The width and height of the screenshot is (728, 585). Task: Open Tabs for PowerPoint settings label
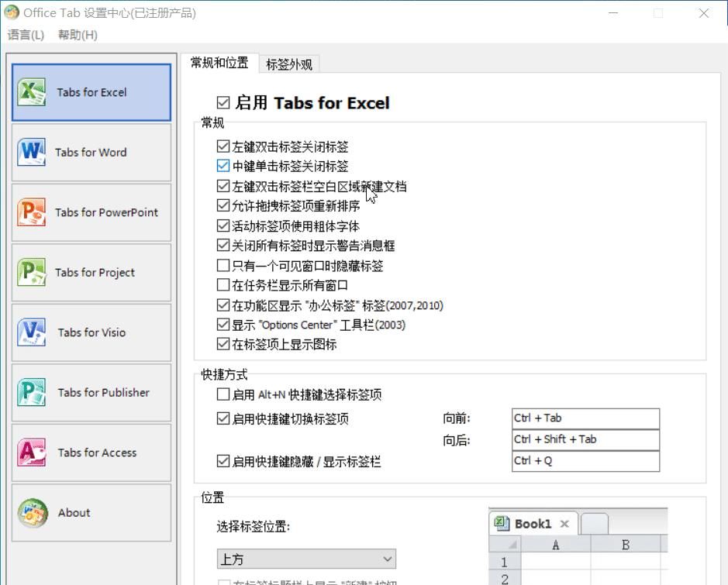click(x=106, y=212)
